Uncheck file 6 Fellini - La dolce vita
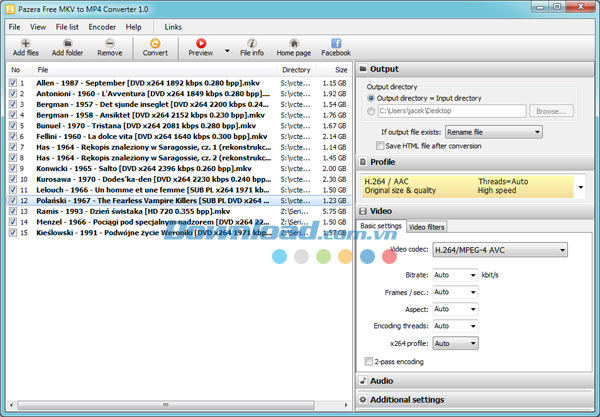Screen dimensions: 600x417 pyautogui.click(x=13, y=136)
